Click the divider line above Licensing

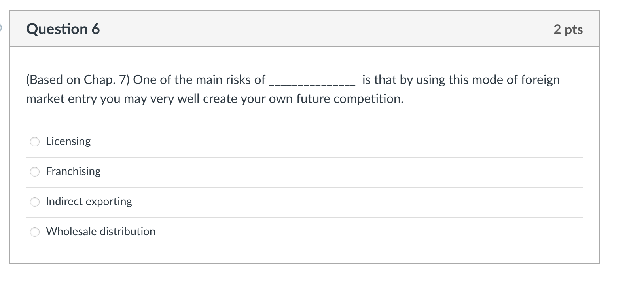coord(305,126)
